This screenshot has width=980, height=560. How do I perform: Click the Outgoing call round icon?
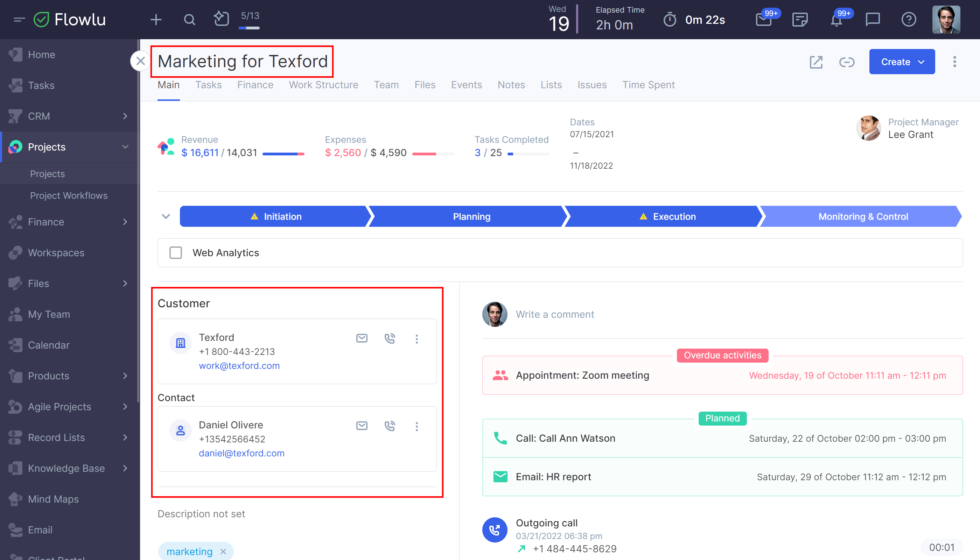click(494, 530)
